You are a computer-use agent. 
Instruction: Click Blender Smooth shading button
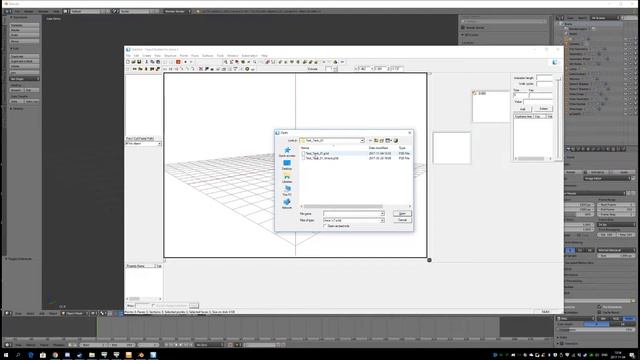(x=16, y=90)
